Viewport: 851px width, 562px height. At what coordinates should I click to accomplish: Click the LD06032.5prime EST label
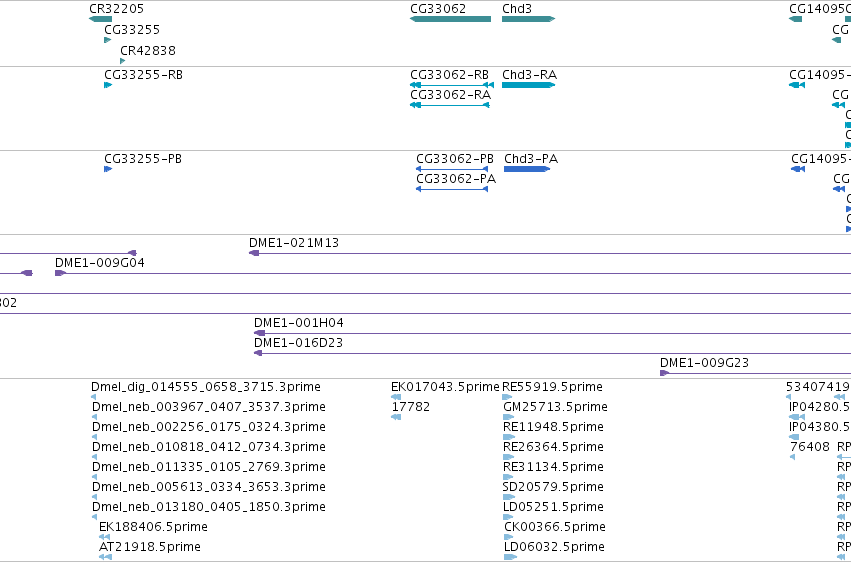tap(554, 547)
